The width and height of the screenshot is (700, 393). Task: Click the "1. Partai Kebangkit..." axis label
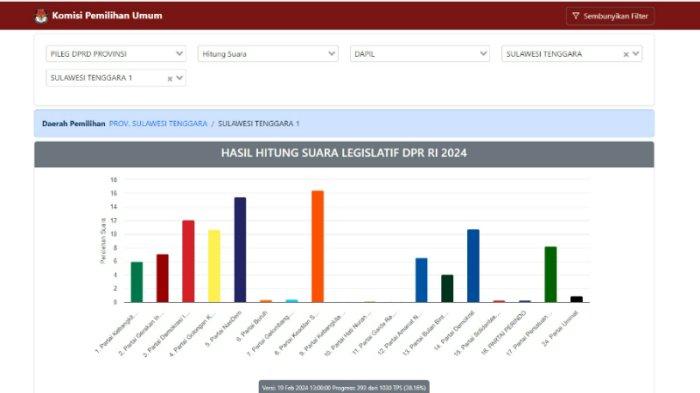click(116, 332)
